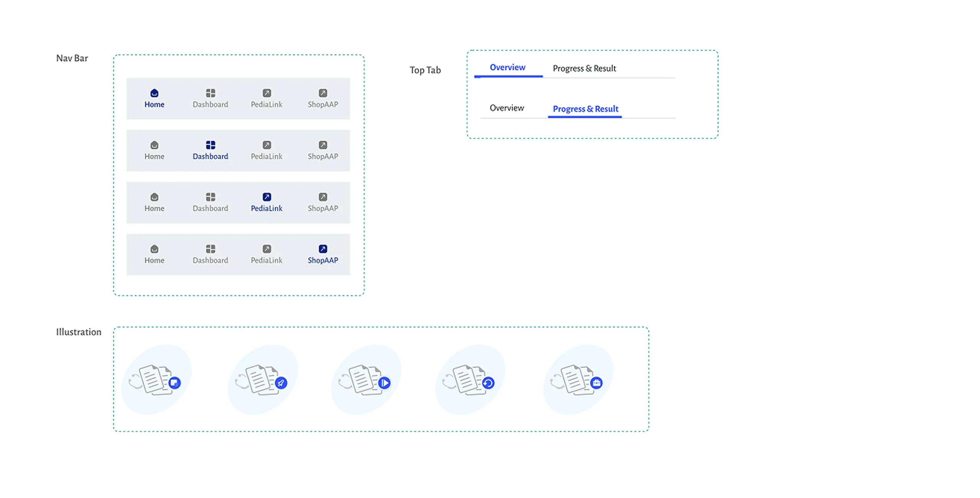Click the illustration with the square note badge
980x498 pixels.
[156, 379]
